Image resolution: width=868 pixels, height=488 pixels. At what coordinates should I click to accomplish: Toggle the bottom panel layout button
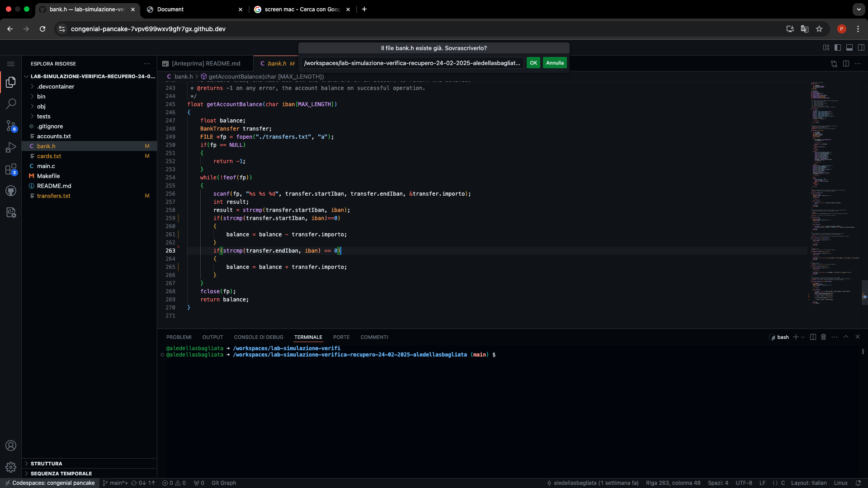849,47
